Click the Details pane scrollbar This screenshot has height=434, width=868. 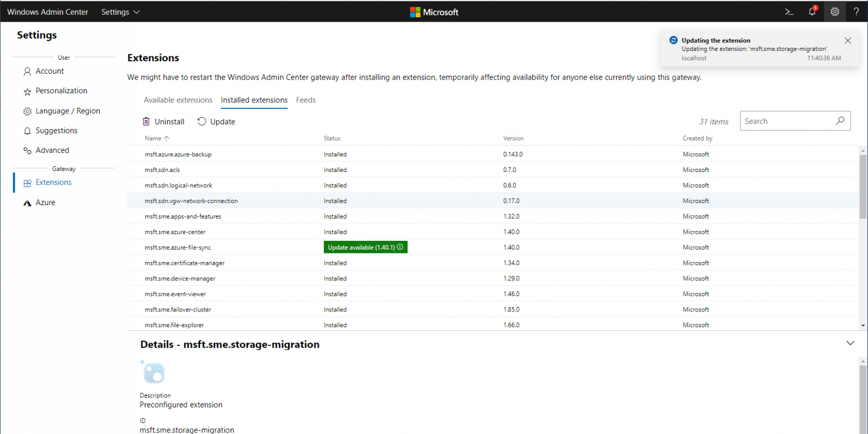tap(863, 399)
